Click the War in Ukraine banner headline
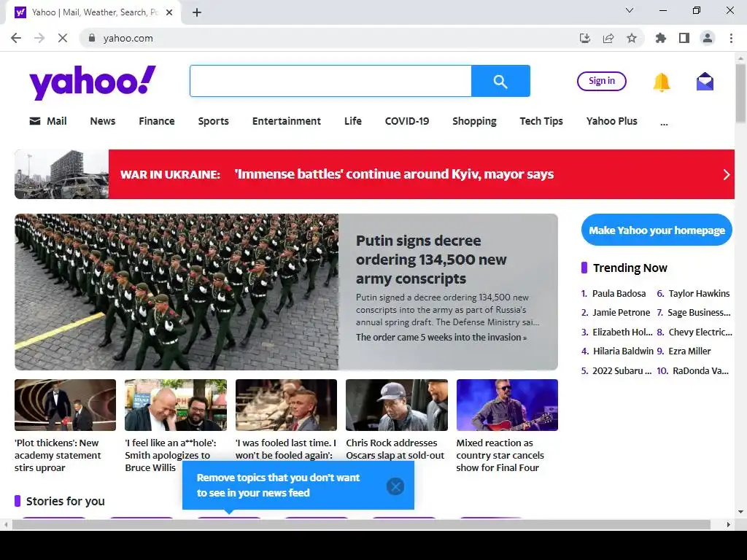 click(x=394, y=174)
